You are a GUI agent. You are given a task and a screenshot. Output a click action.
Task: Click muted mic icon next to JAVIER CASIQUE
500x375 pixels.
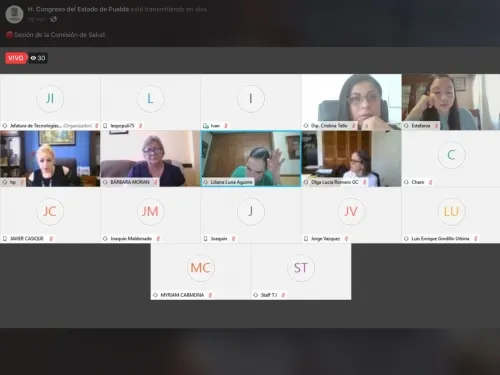click(51, 239)
